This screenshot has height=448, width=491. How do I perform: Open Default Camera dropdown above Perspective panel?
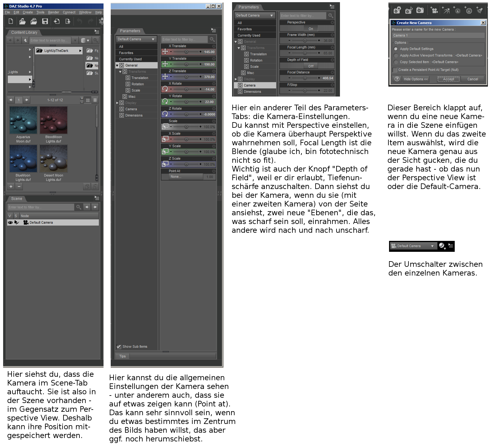(255, 16)
